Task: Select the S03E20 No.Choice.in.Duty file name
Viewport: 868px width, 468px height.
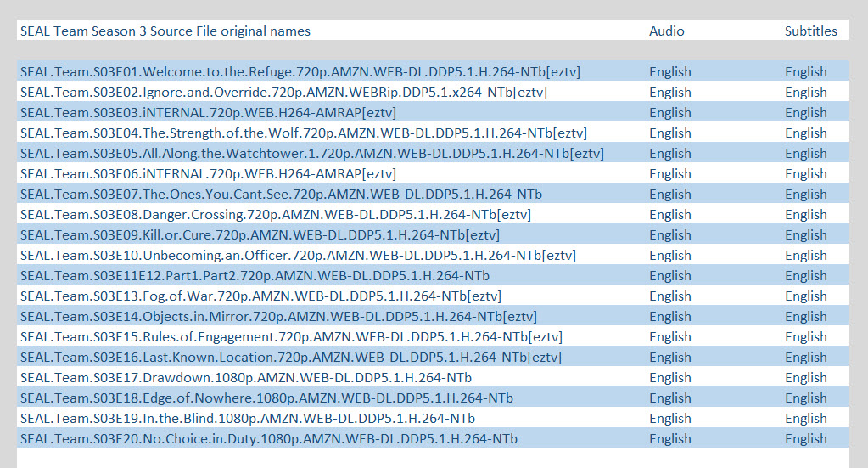Action: point(269,439)
